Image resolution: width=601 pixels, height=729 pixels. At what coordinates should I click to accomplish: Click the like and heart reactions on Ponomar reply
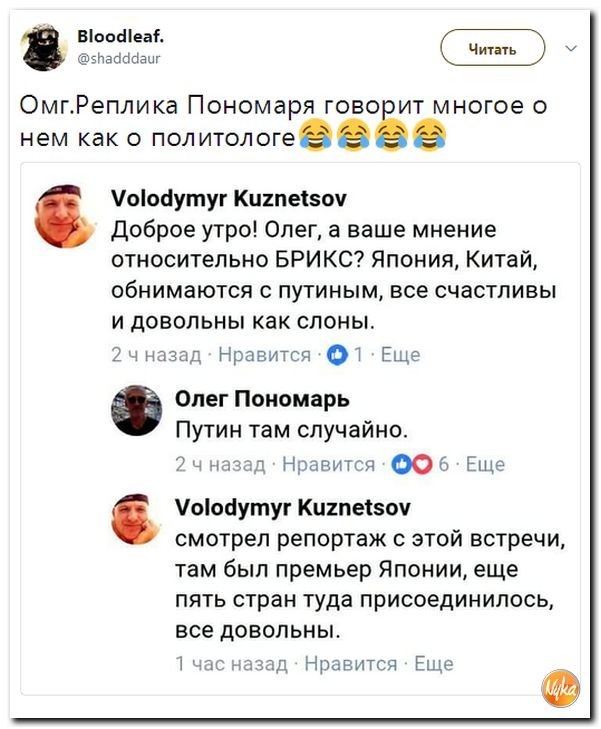click(x=406, y=464)
